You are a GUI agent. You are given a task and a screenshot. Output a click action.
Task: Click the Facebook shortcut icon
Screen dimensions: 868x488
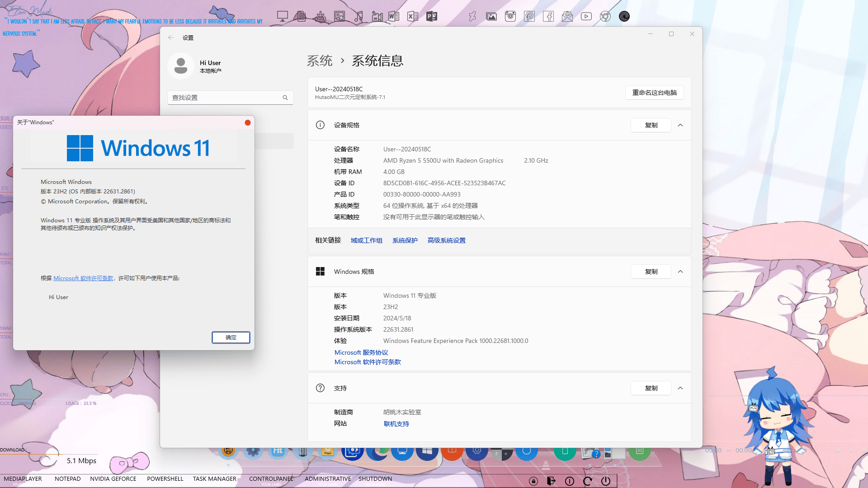548,17
